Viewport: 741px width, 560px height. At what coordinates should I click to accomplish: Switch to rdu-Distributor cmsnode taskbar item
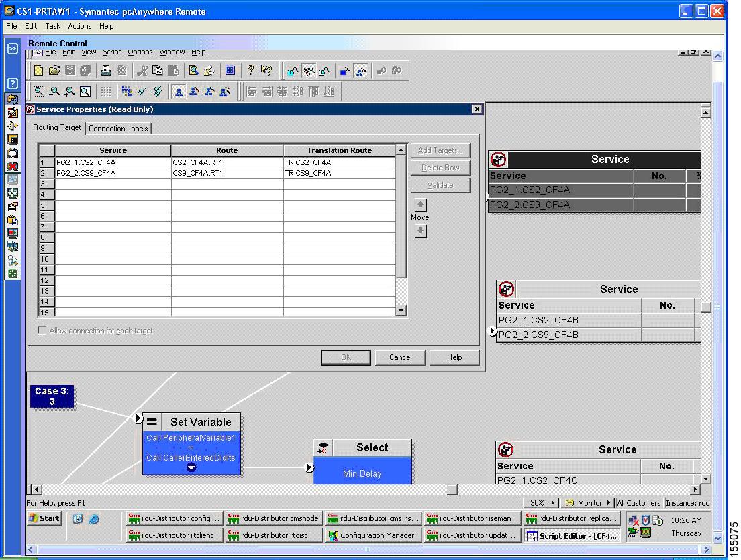[274, 518]
